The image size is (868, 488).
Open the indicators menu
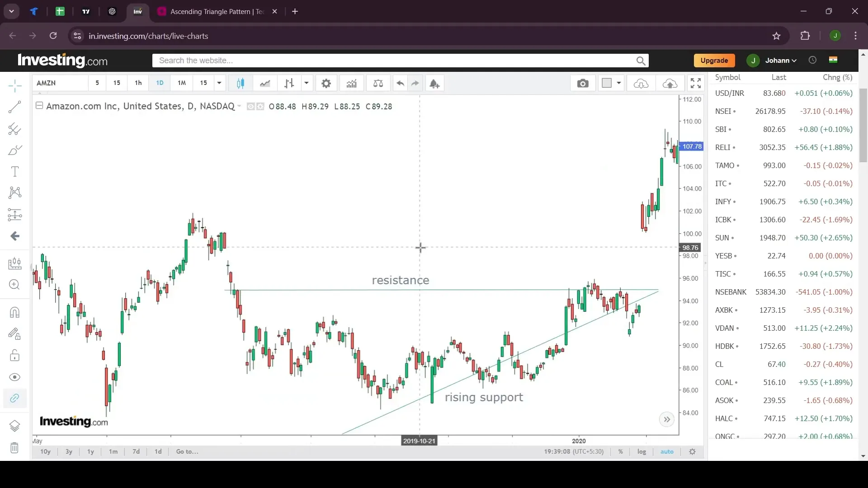[x=352, y=83]
